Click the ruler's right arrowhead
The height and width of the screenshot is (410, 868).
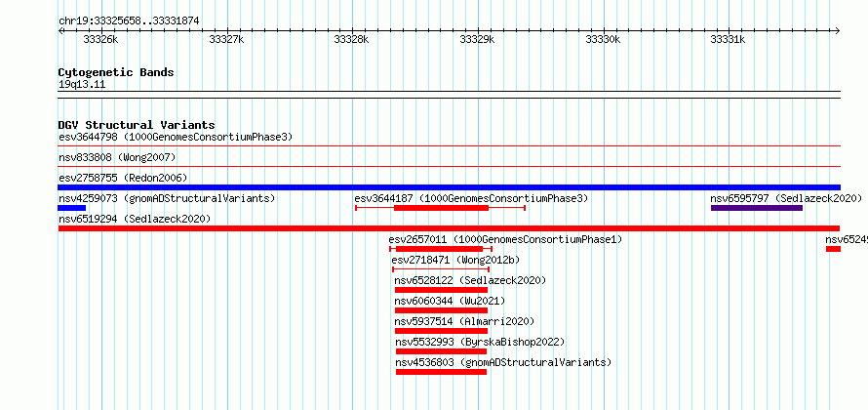pyautogui.click(x=838, y=30)
